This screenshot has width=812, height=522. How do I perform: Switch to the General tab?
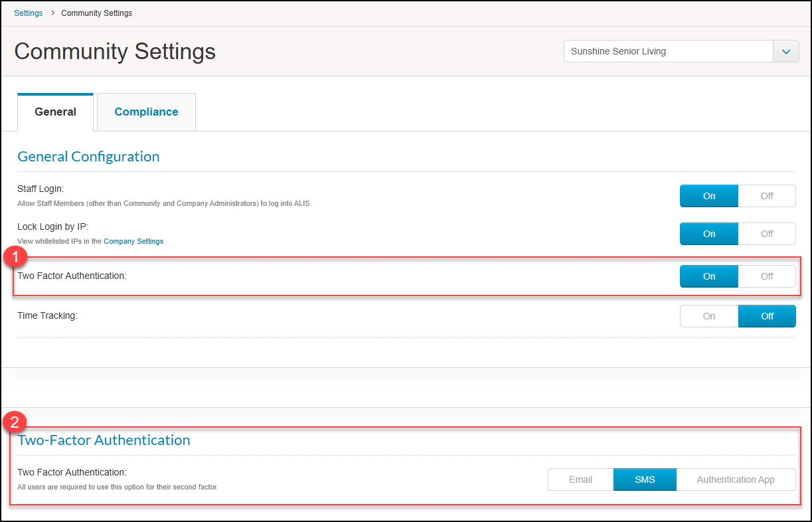tap(56, 112)
